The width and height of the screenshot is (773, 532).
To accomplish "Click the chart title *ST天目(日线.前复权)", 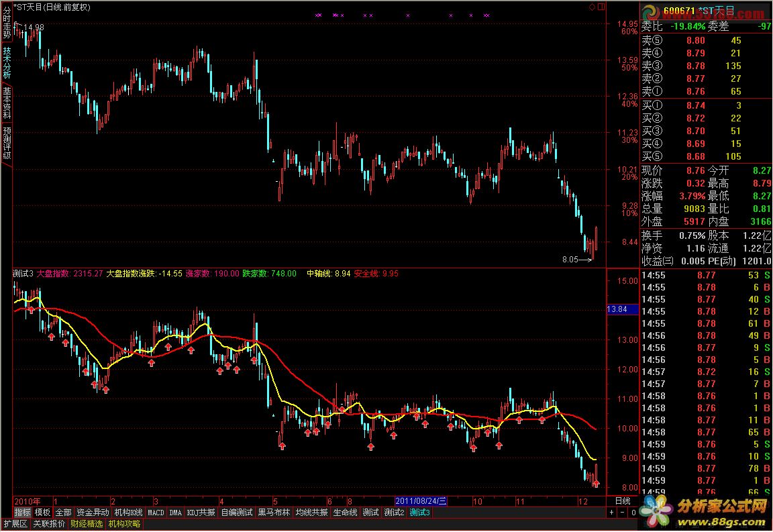I will pyautogui.click(x=52, y=7).
